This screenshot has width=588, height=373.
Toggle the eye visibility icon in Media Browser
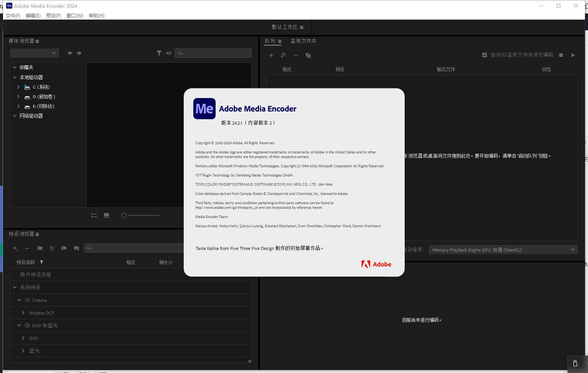[x=169, y=53]
